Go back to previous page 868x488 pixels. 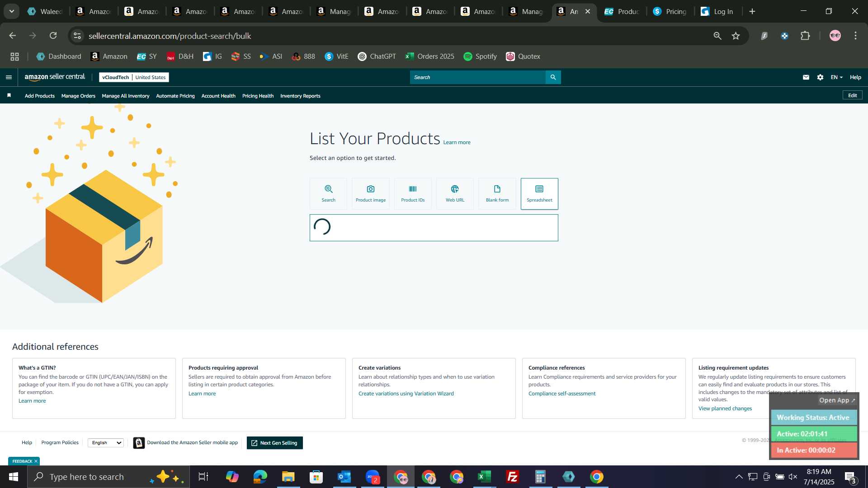click(x=13, y=36)
